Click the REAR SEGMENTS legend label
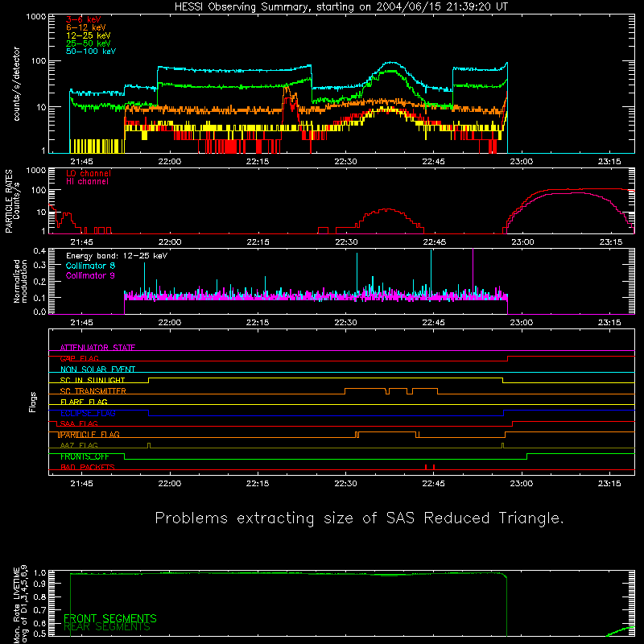The height and width of the screenshot is (644, 644). 107,627
